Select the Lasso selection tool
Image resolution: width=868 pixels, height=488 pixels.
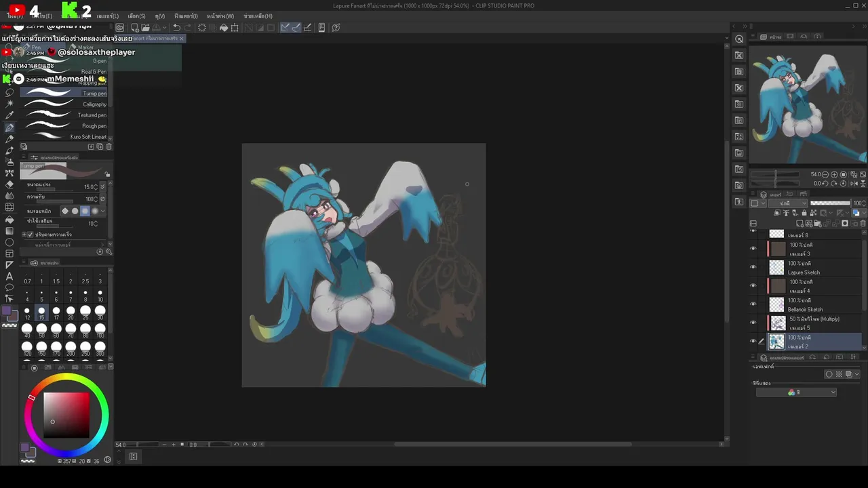coord(9,92)
